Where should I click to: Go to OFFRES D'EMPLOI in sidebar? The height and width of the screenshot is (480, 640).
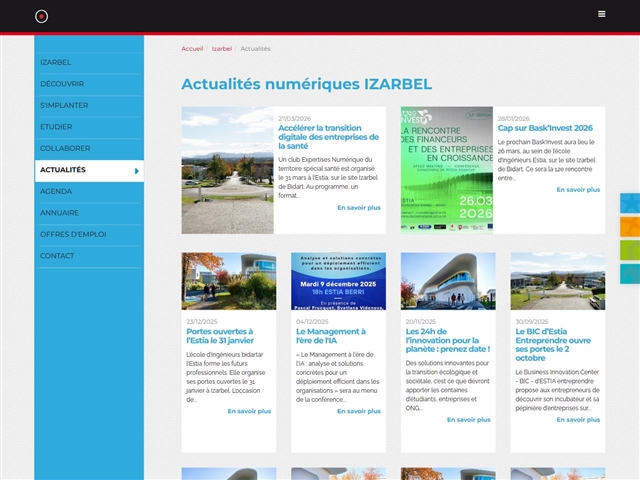(x=89, y=234)
